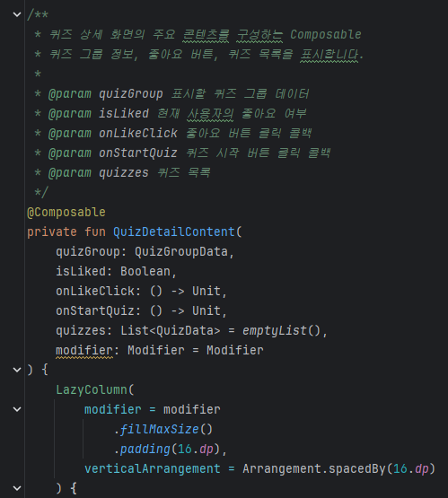Click underlined modifier parameter with warning
Viewport: 448px width, 498px height.
[84, 350]
